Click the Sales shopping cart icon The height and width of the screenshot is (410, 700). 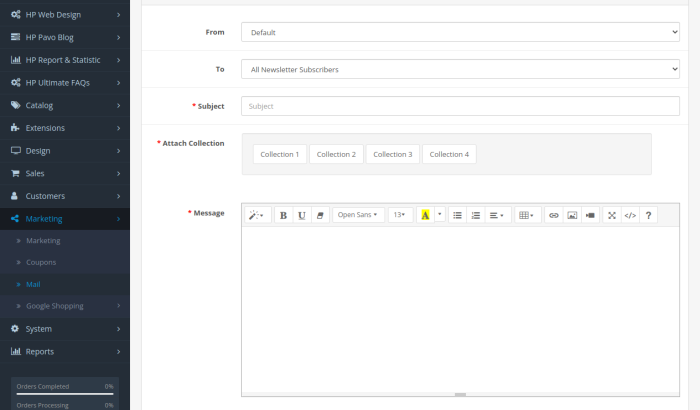[15, 173]
